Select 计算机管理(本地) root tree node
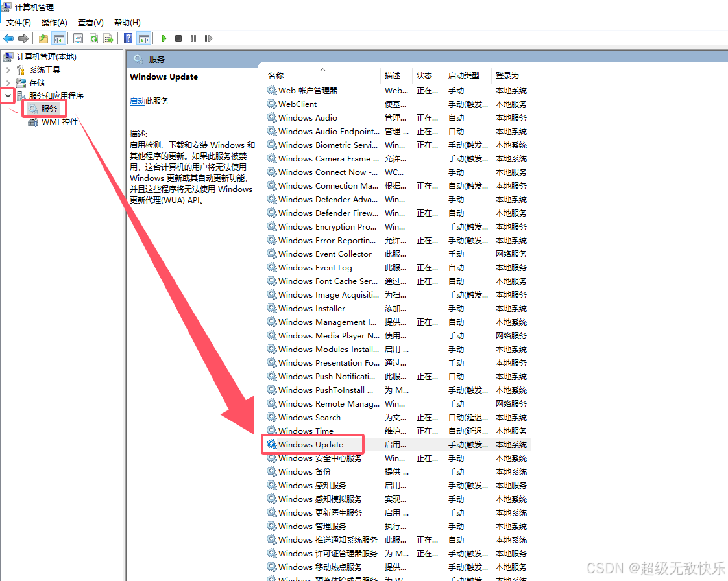The width and height of the screenshot is (728, 581). 47,57
